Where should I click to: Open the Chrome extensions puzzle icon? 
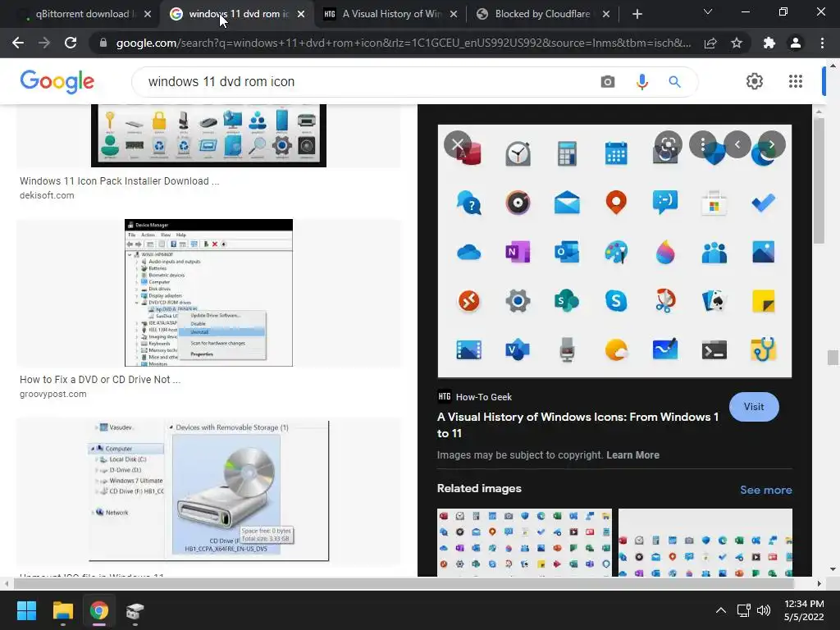click(769, 43)
